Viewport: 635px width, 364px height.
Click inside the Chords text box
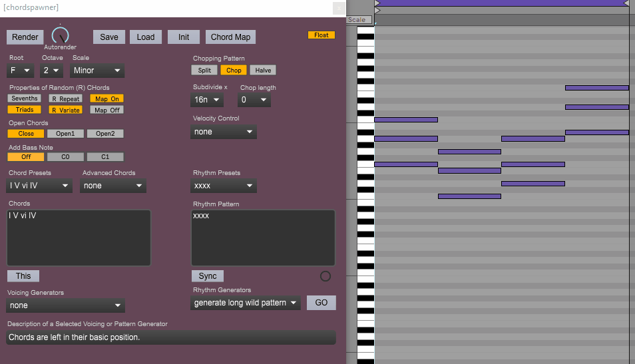pyautogui.click(x=79, y=238)
